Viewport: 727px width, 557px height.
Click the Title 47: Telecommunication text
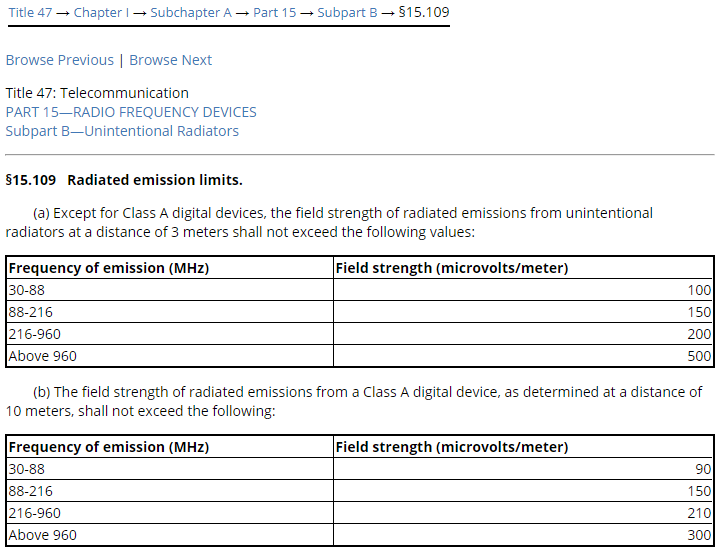pyautogui.click(x=97, y=93)
